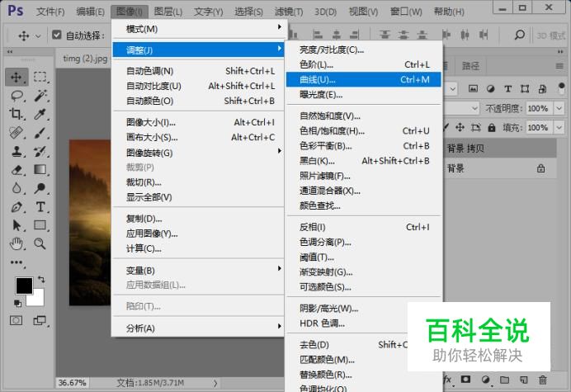
Task: Select the Move tool in toolbox
Action: coord(17,77)
